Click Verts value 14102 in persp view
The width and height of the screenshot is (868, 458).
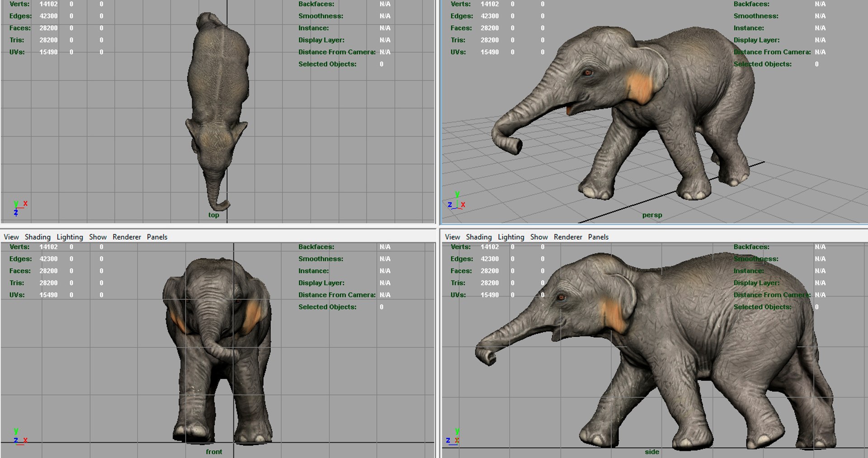pos(490,4)
